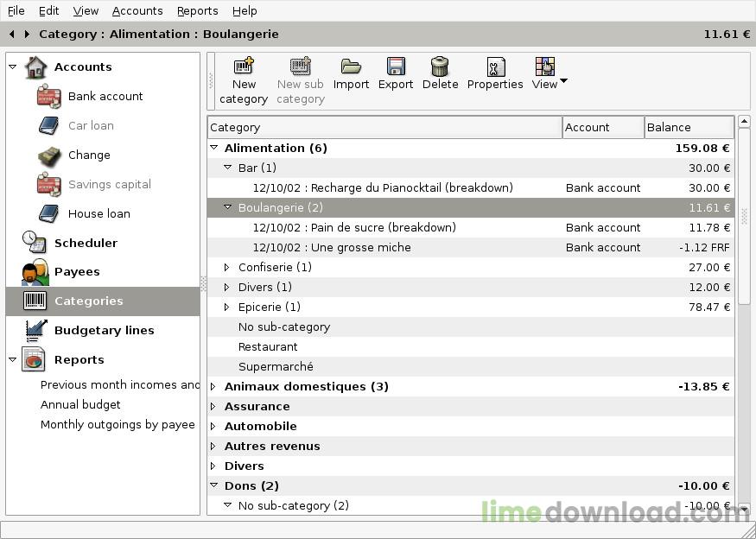Collapse the Accounts tree in sidebar
756x539 pixels.
click(13, 67)
